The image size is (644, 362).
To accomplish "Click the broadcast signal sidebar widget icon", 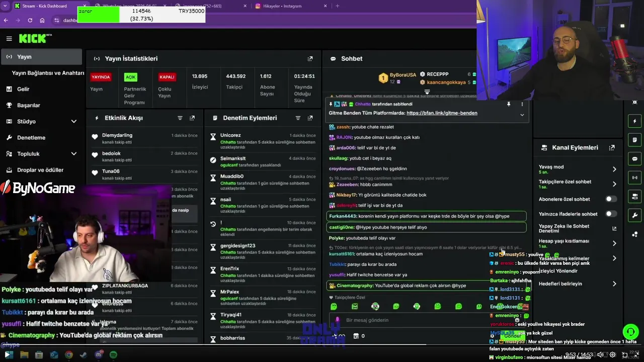I will click(634, 177).
